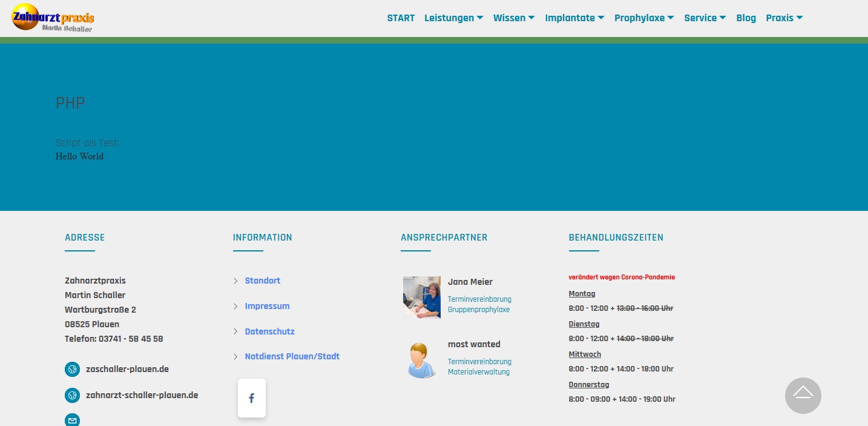The image size is (868, 426).
Task: Go to the START page
Action: point(401,18)
